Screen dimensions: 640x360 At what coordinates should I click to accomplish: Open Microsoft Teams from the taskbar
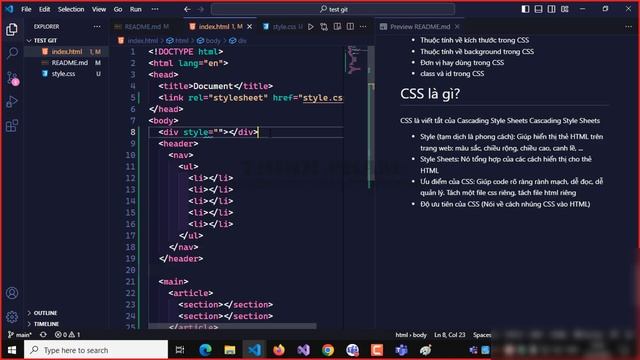tap(401, 350)
